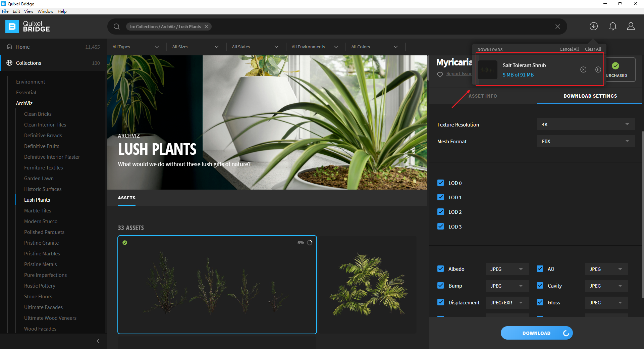Uncheck the Gloss map checkbox

click(540, 302)
